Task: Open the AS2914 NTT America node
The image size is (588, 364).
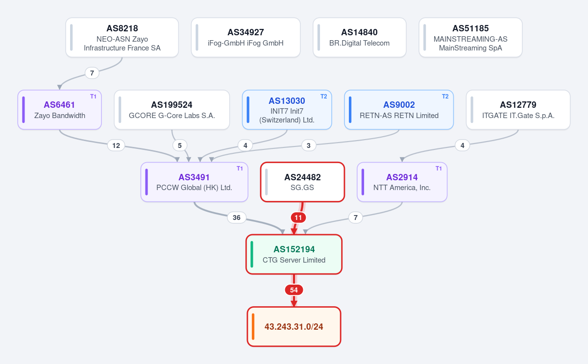Action: (402, 182)
